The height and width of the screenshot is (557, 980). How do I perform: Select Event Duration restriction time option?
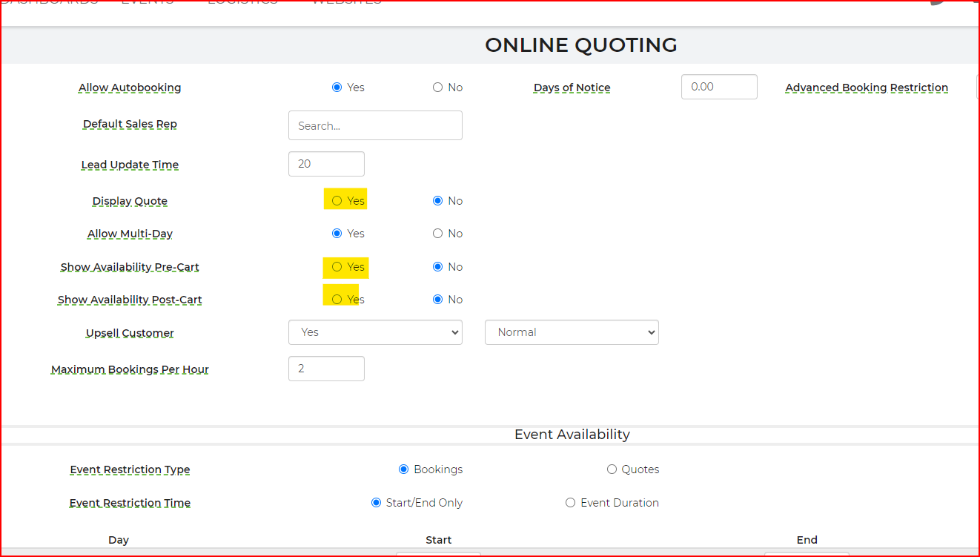coord(570,503)
